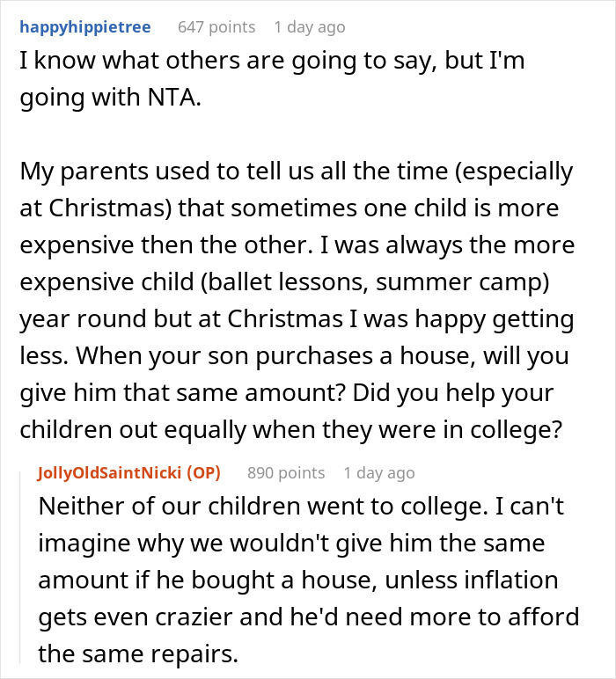Click the (OP) tag beside JollyOldSaintNicki
616x679 pixels.
pyautogui.click(x=202, y=472)
